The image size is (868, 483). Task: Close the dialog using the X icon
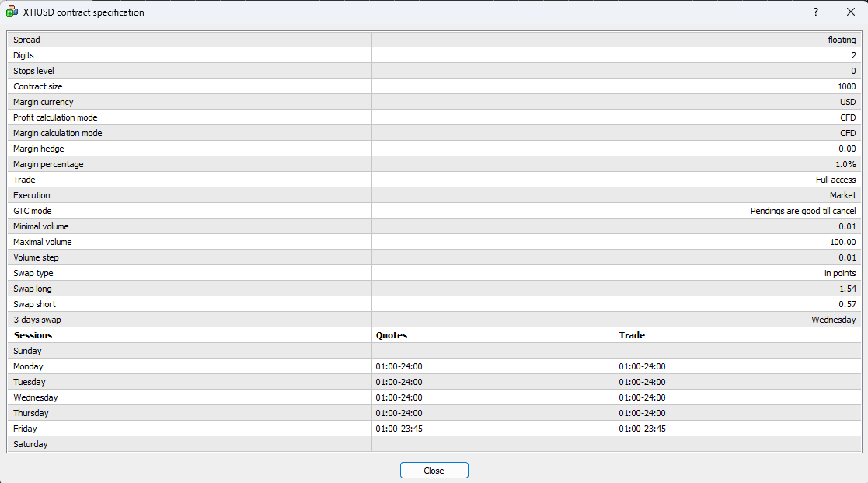coord(850,12)
